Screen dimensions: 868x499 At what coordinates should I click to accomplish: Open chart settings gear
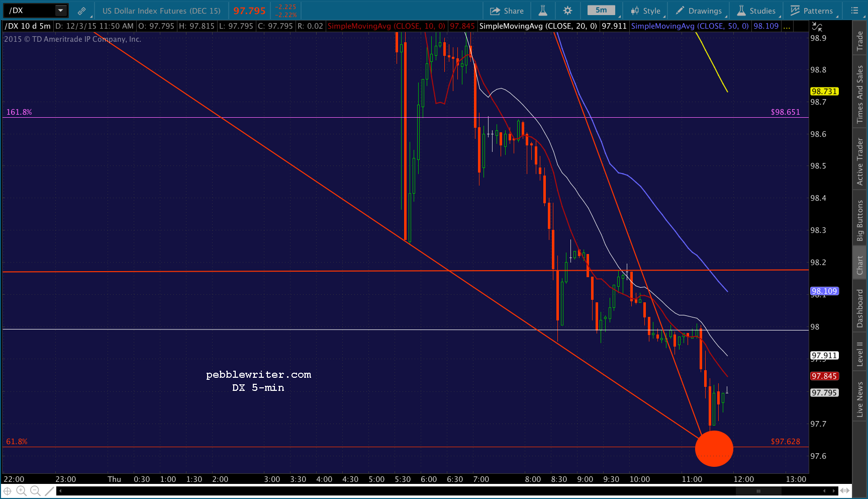(x=567, y=11)
